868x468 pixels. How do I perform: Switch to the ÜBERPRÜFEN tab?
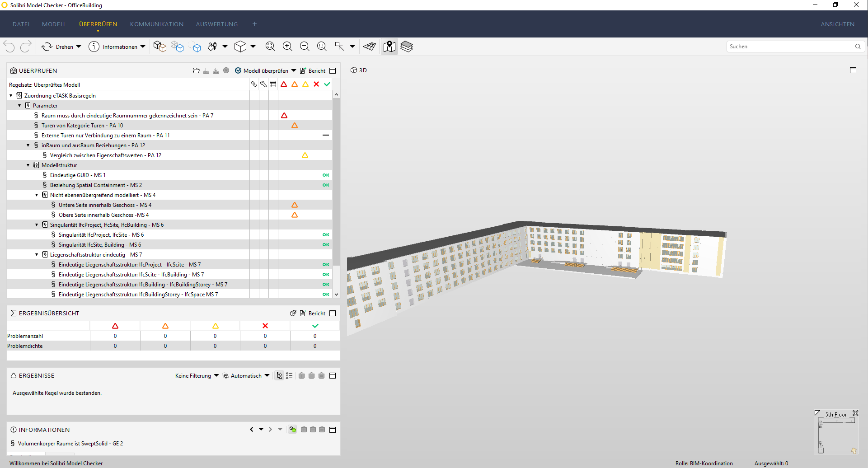pos(98,24)
